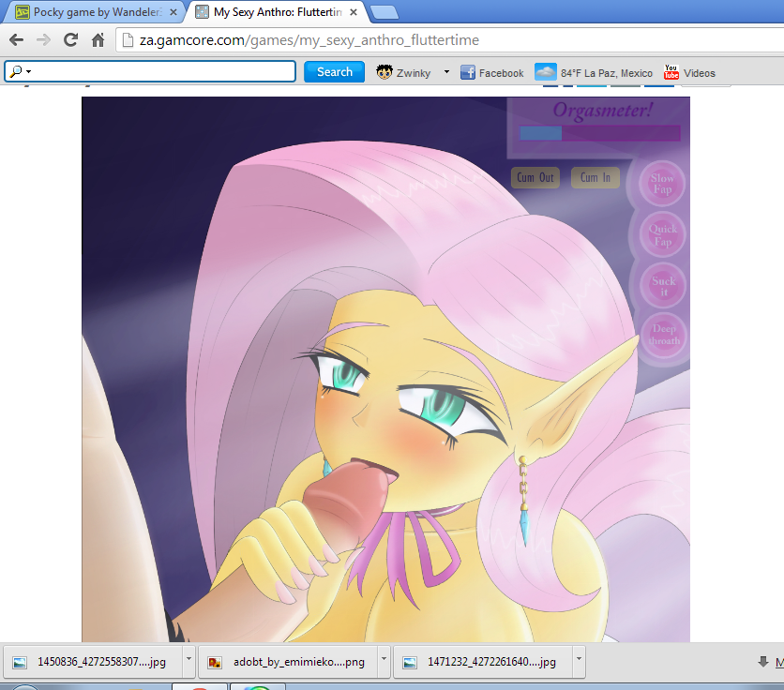Open the downloaded 1471232 jpg file
Image resolution: width=784 pixels, height=690 pixels.
click(483, 662)
